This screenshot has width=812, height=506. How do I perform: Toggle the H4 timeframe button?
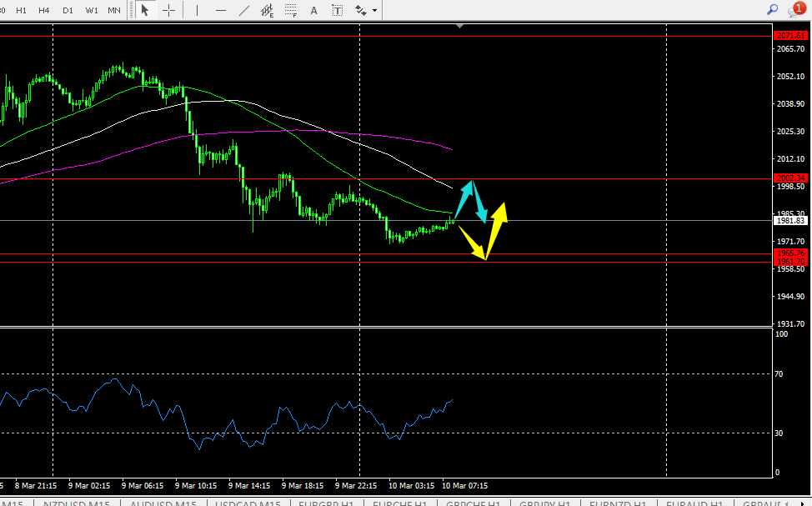45,10
